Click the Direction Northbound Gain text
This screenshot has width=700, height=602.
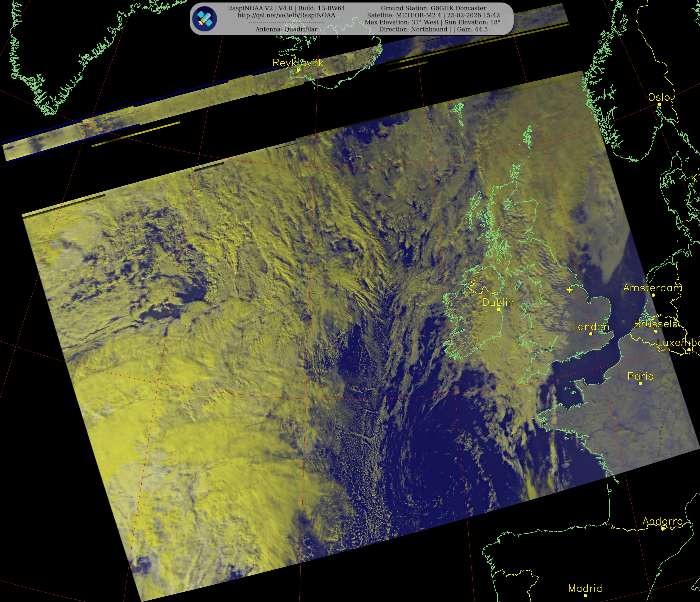(433, 29)
